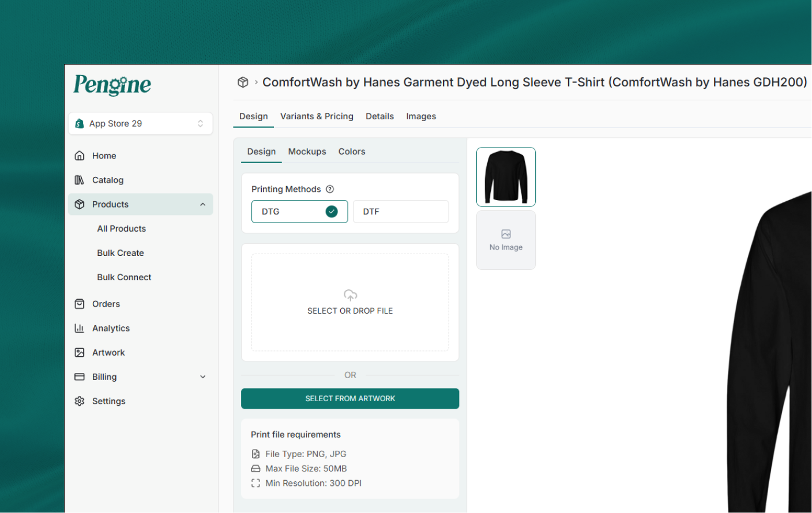This screenshot has width=812, height=513.
Task: Open the Bulk Create link
Action: click(121, 253)
